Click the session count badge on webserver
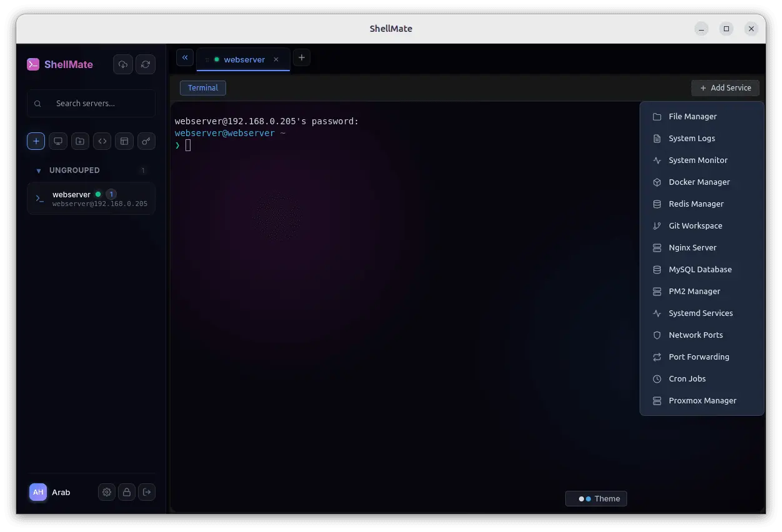The width and height of the screenshot is (782, 532). coord(111,194)
